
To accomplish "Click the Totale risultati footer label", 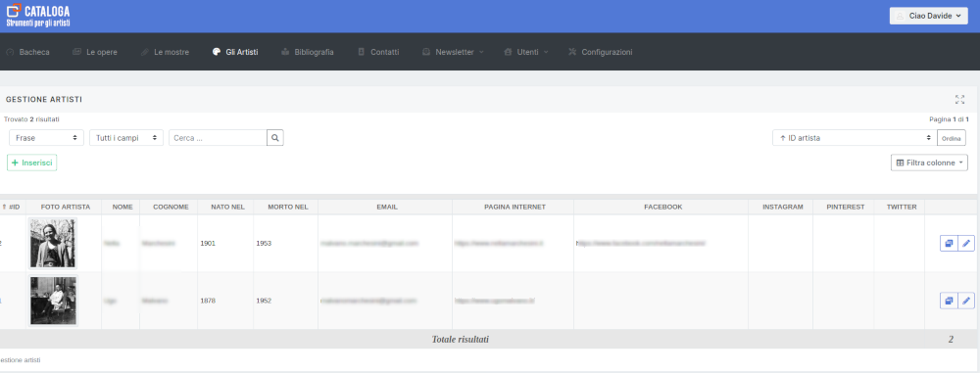I will coord(460,340).
